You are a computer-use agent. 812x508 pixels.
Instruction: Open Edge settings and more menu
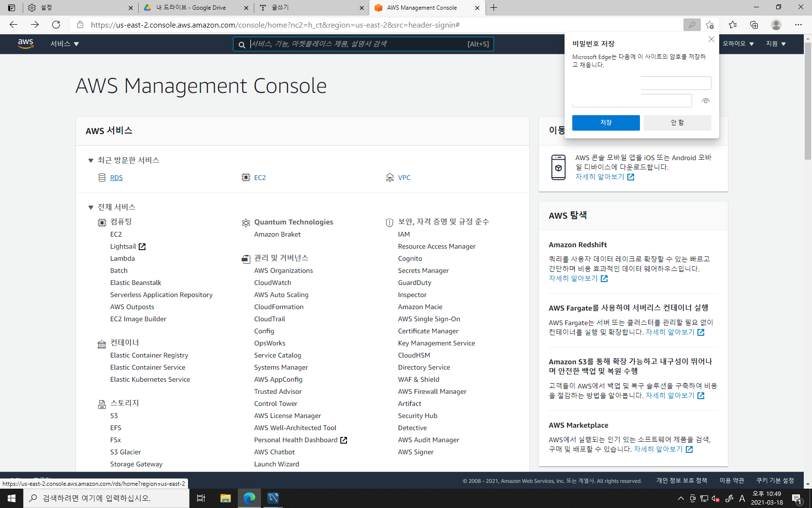798,25
